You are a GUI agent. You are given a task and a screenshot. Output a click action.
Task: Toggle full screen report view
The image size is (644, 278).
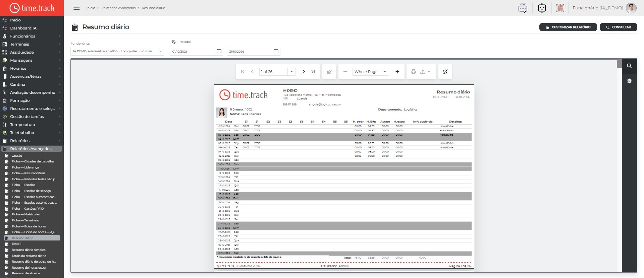[x=445, y=72]
